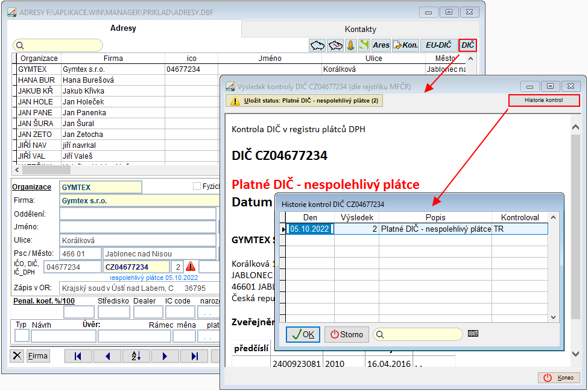Click the Město field Jablonec nad Nisou

(x=160, y=253)
